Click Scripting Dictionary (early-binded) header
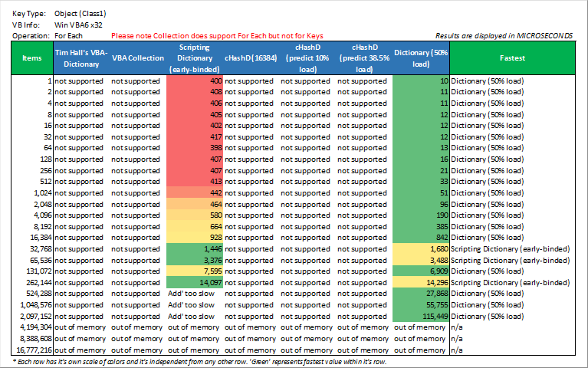 195,58
